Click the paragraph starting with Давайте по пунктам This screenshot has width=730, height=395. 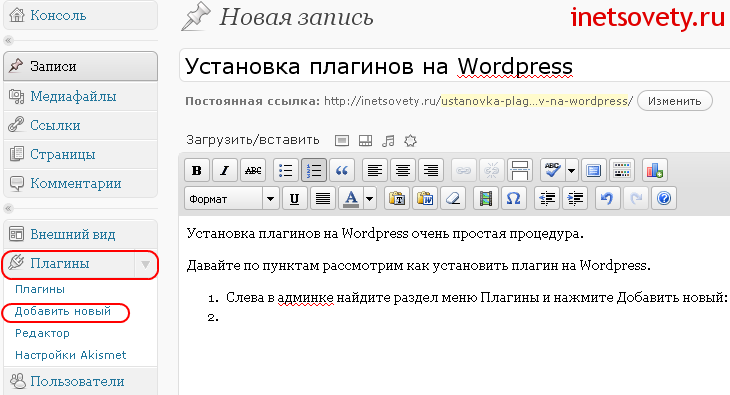[419, 266]
